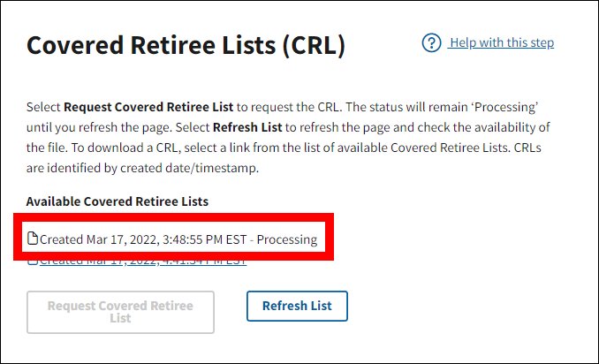
Task: Open the CRL created at 4:41:34 PM
Action: pyautogui.click(x=142, y=262)
